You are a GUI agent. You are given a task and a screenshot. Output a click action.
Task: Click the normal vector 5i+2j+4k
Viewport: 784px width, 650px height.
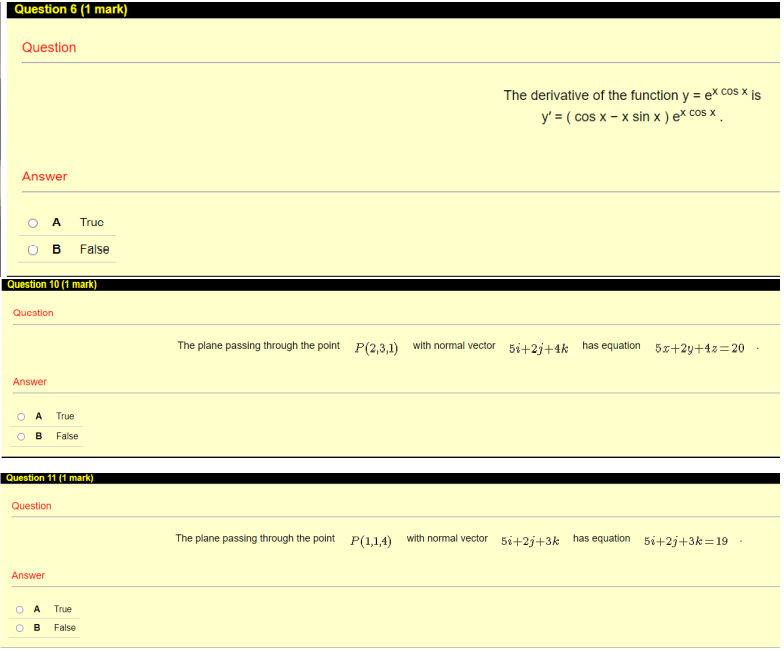point(538,348)
